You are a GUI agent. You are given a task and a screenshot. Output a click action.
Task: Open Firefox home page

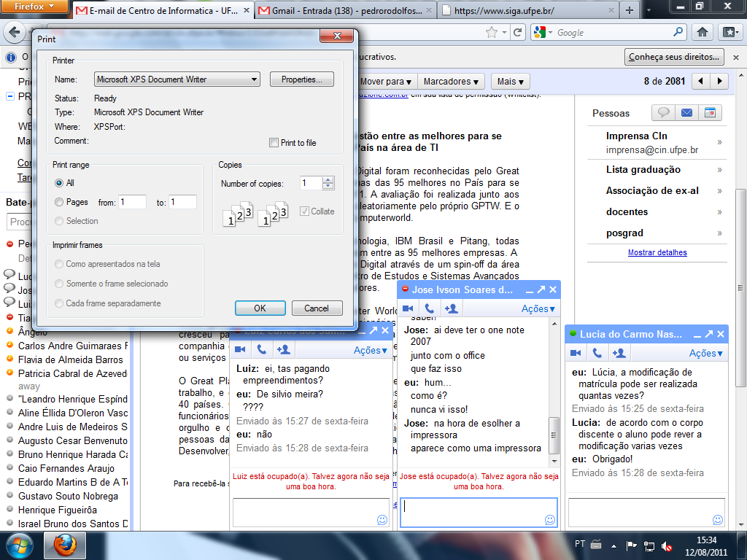click(x=703, y=32)
